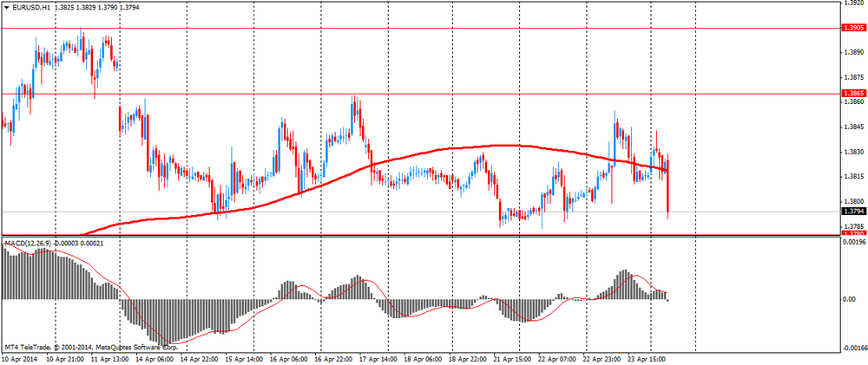
Task: Click the 10 Apr 2014 date label
Action: coord(21,358)
